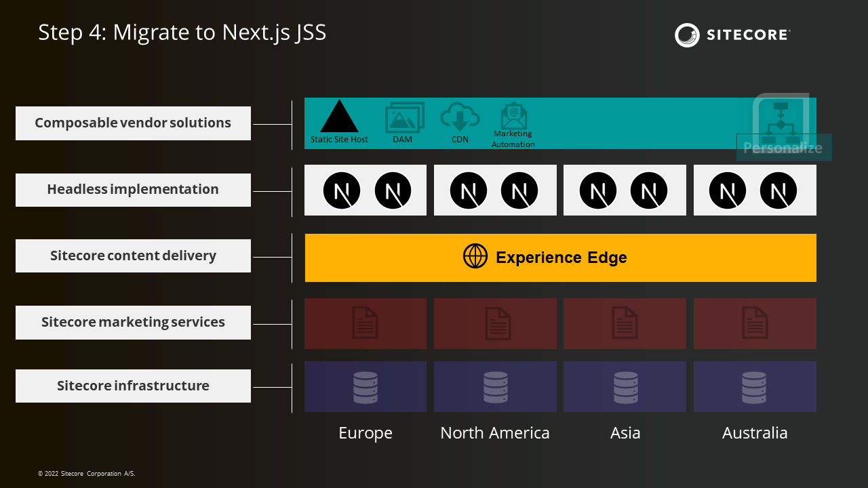The height and width of the screenshot is (488, 868).
Task: Click the Personalize label
Action: coord(783,148)
